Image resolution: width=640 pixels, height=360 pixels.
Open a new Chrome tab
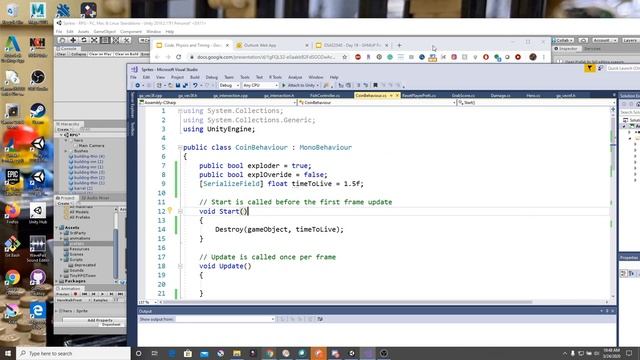point(399,45)
